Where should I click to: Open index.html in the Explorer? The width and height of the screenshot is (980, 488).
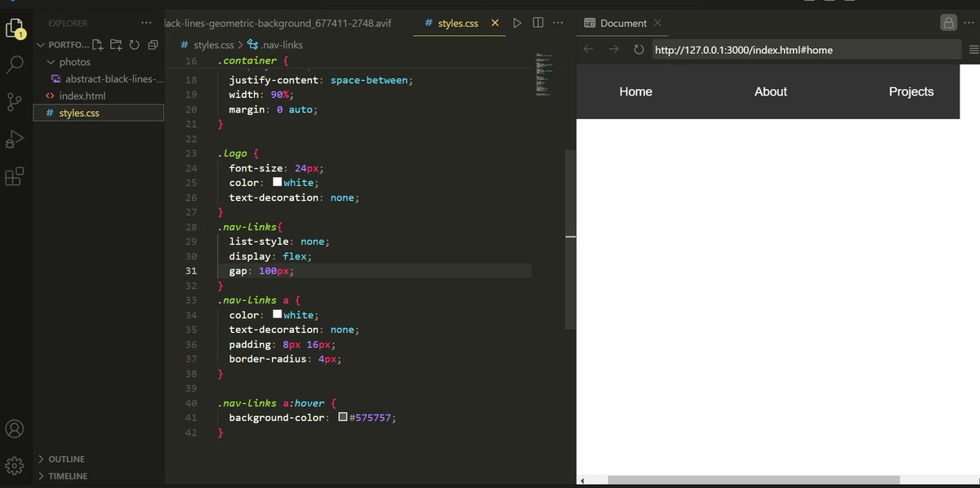click(x=82, y=96)
